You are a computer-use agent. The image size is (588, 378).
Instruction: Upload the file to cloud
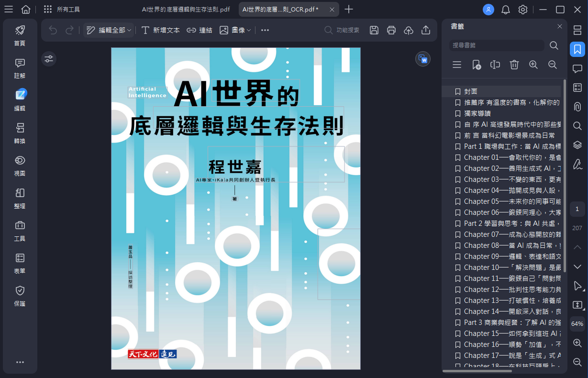409,30
